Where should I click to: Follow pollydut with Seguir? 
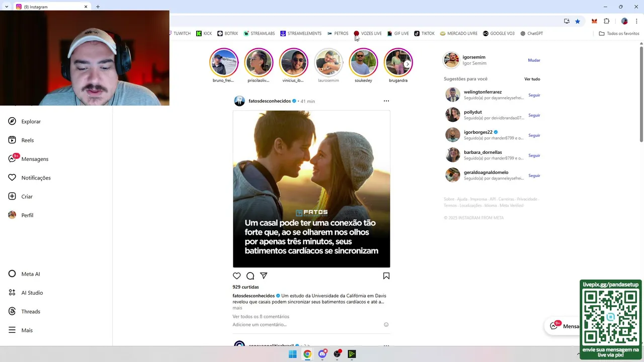(x=534, y=115)
